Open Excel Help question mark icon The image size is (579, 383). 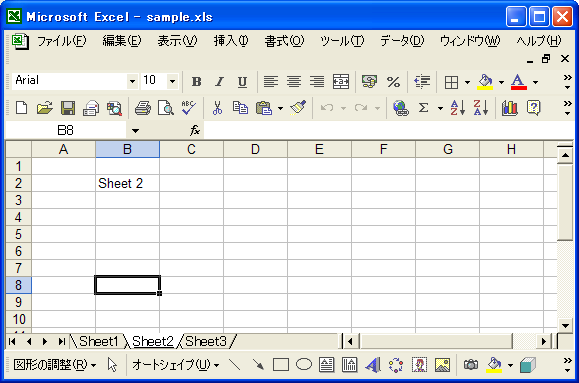[x=534, y=108]
